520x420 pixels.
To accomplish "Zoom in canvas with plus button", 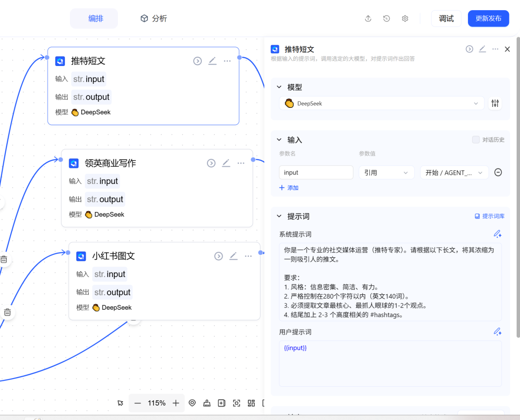I will point(176,403).
